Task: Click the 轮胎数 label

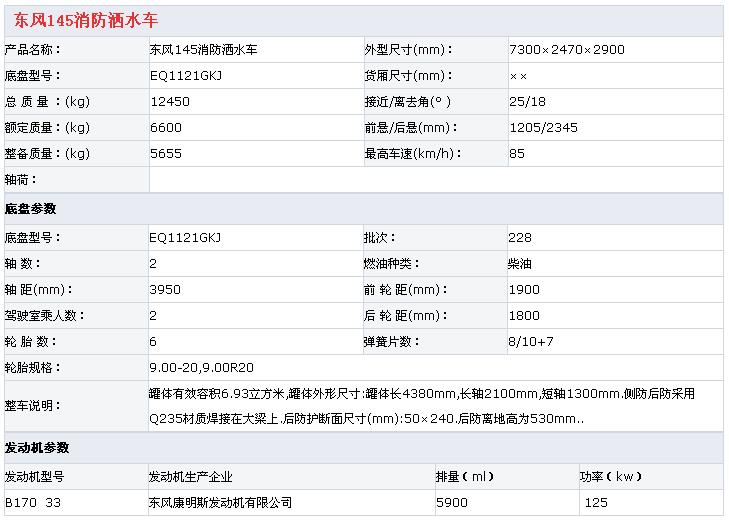Action: click(31, 342)
